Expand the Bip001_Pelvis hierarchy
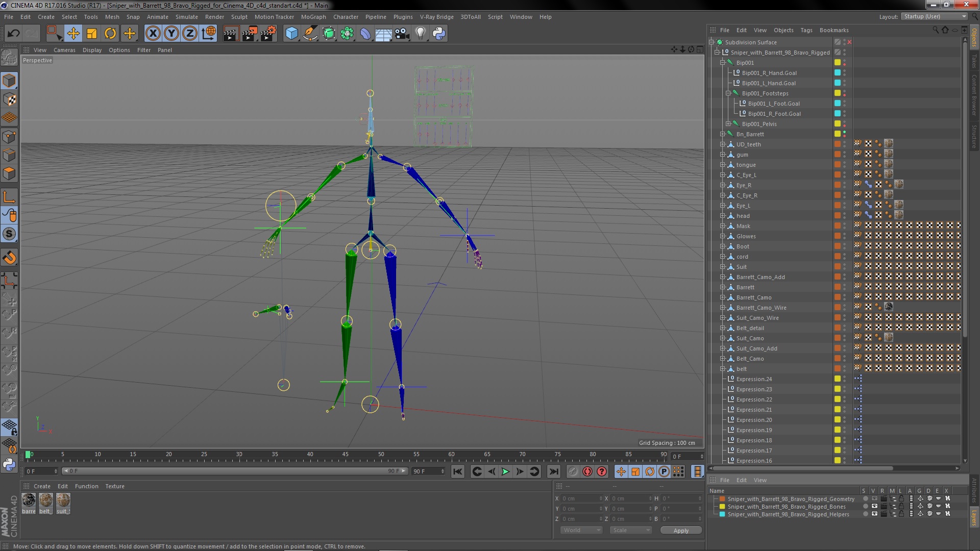This screenshot has width=980, height=551. (728, 124)
